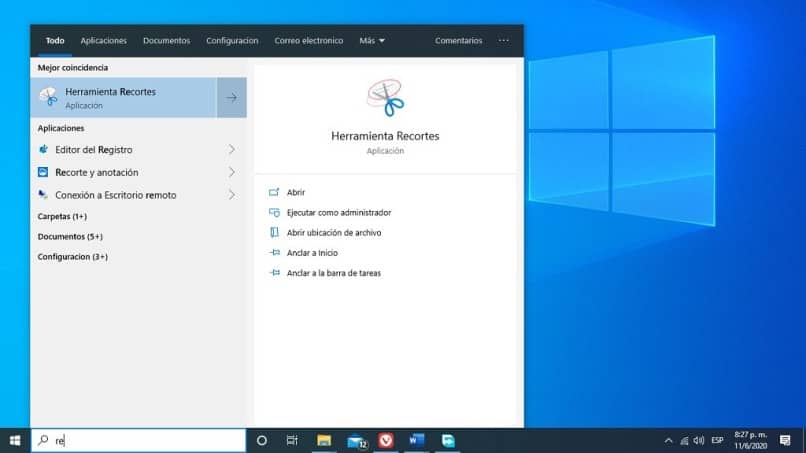Screen dimensions: 806x453
Task: Open the three-dots options menu
Action: click(504, 41)
